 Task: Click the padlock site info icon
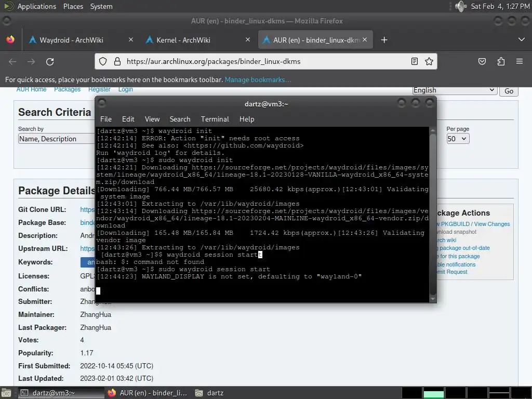pos(117,61)
